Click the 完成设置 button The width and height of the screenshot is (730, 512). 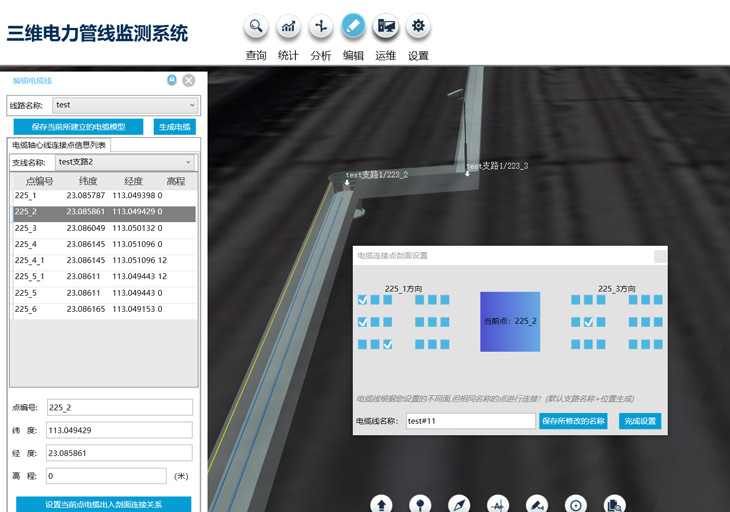(x=640, y=421)
